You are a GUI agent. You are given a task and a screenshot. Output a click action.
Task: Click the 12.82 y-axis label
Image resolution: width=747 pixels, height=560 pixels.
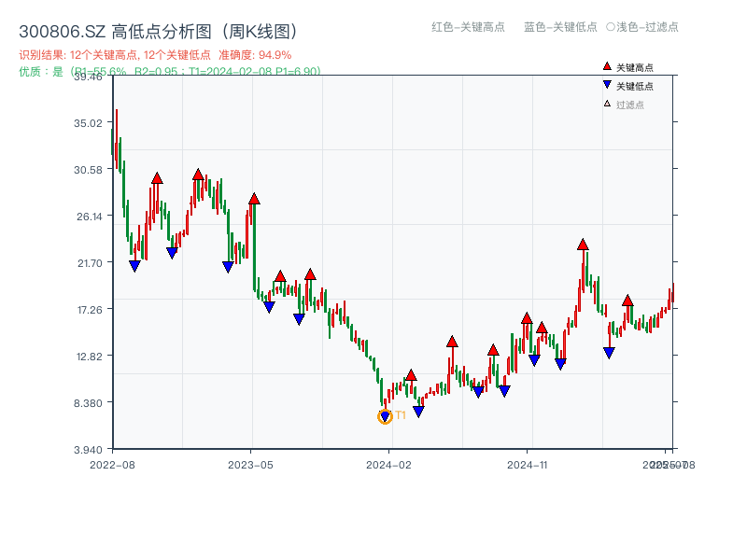click(90, 357)
